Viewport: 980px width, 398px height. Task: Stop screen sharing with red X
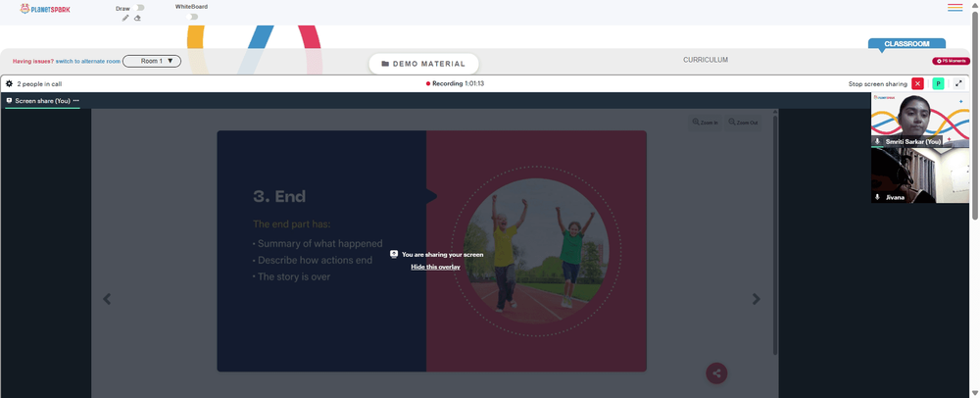click(x=917, y=83)
